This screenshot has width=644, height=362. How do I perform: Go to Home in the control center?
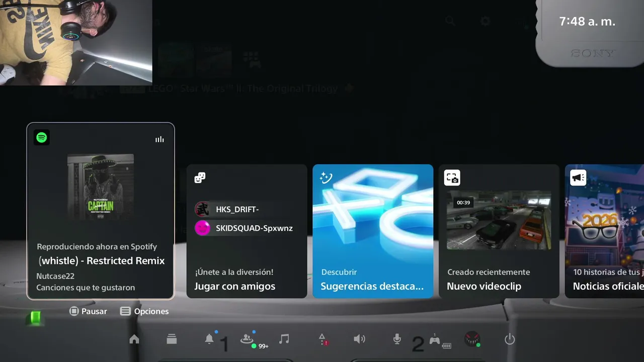(134, 339)
